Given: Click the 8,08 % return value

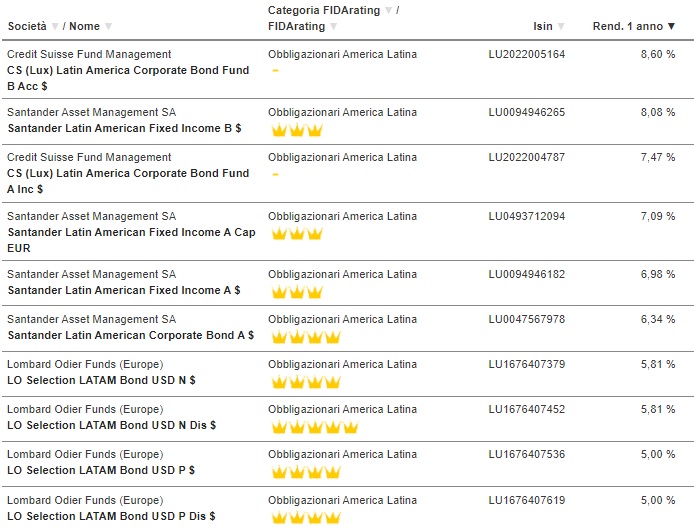Looking at the screenshot, I should click(658, 112).
